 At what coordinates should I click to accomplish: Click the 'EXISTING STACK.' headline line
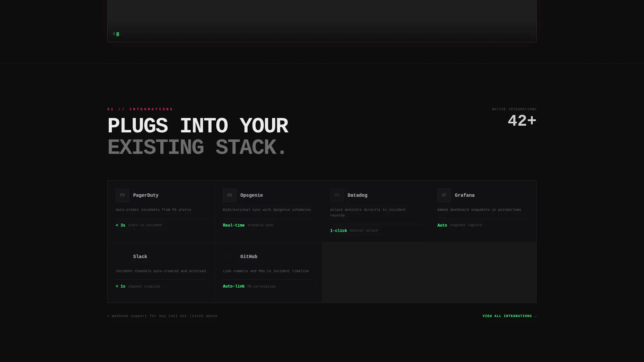197,147
